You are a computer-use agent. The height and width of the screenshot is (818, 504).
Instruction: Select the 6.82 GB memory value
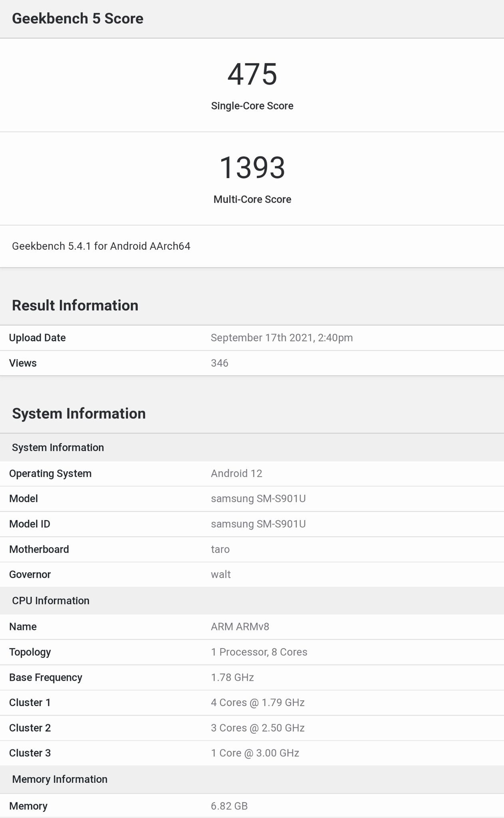click(229, 806)
